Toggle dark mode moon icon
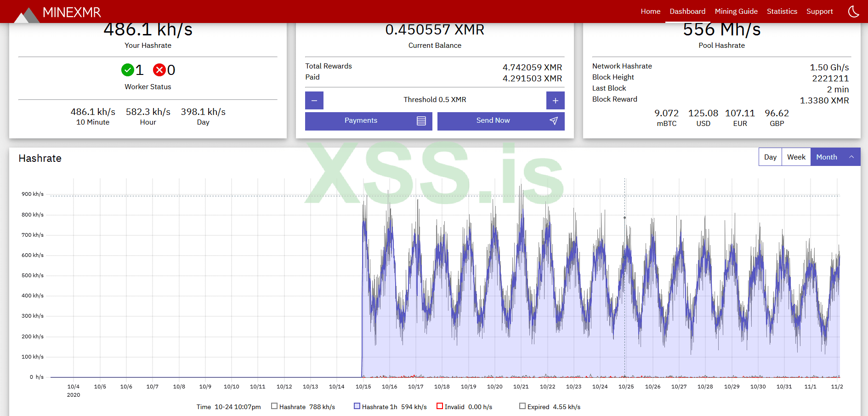 coord(853,11)
